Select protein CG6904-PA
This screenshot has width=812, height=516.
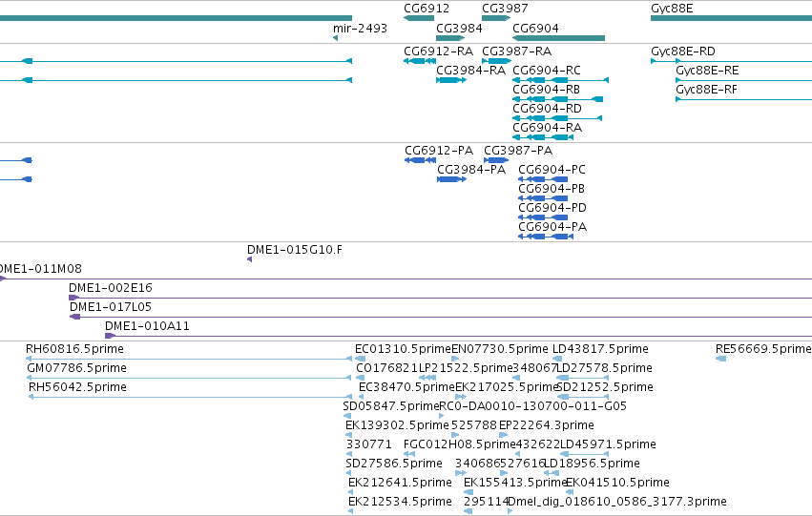546,237
